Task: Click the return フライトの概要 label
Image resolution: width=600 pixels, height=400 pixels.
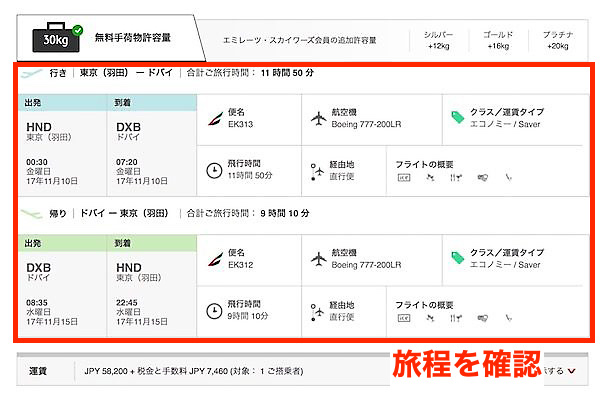Action: click(x=424, y=305)
